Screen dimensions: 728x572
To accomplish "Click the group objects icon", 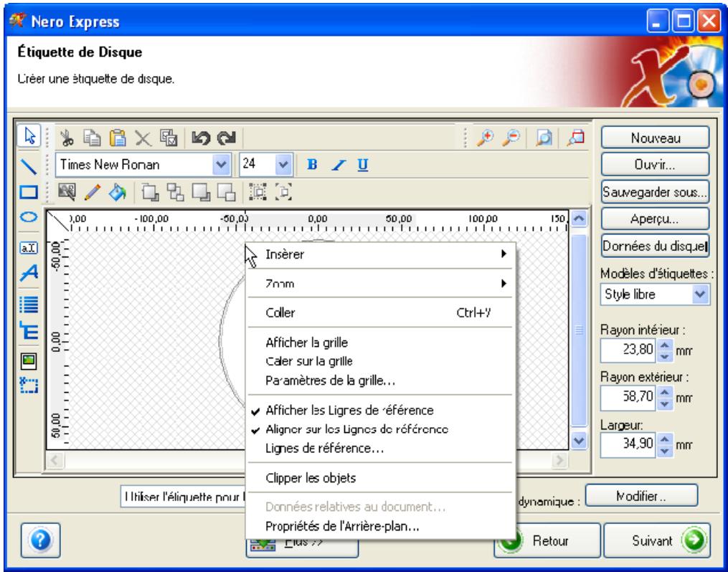I will click(x=257, y=191).
